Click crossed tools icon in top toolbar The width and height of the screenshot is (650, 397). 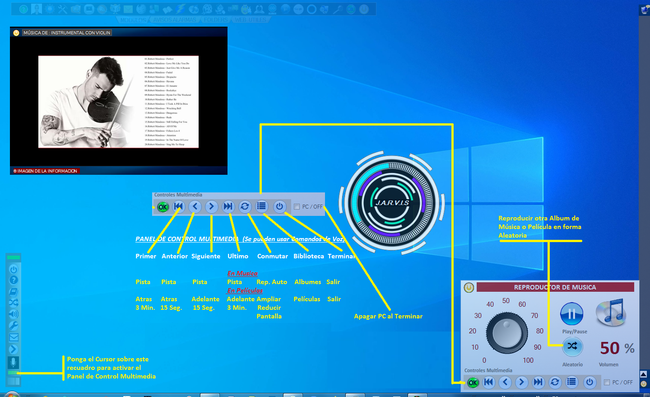tap(63, 9)
